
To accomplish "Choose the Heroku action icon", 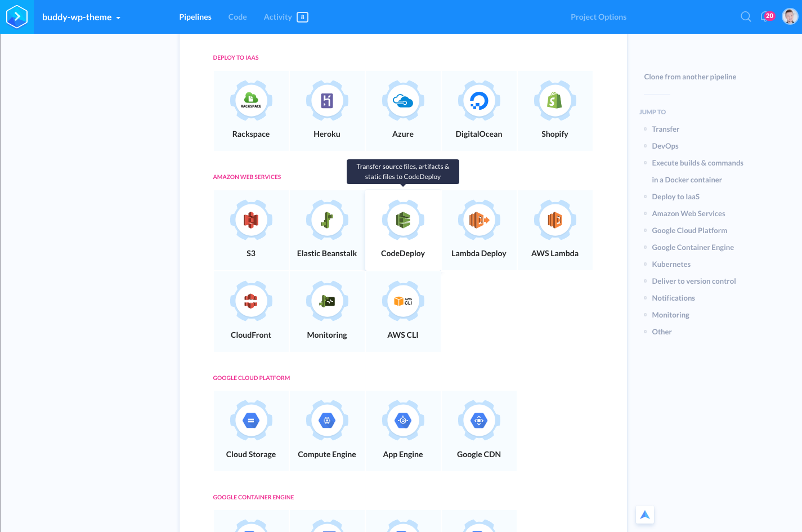I will point(327,101).
